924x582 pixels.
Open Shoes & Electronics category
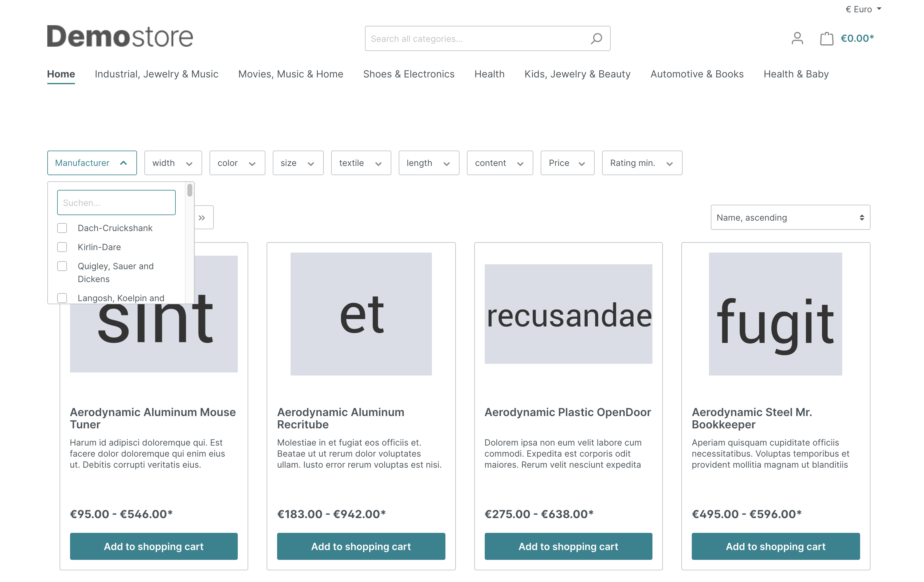point(409,74)
